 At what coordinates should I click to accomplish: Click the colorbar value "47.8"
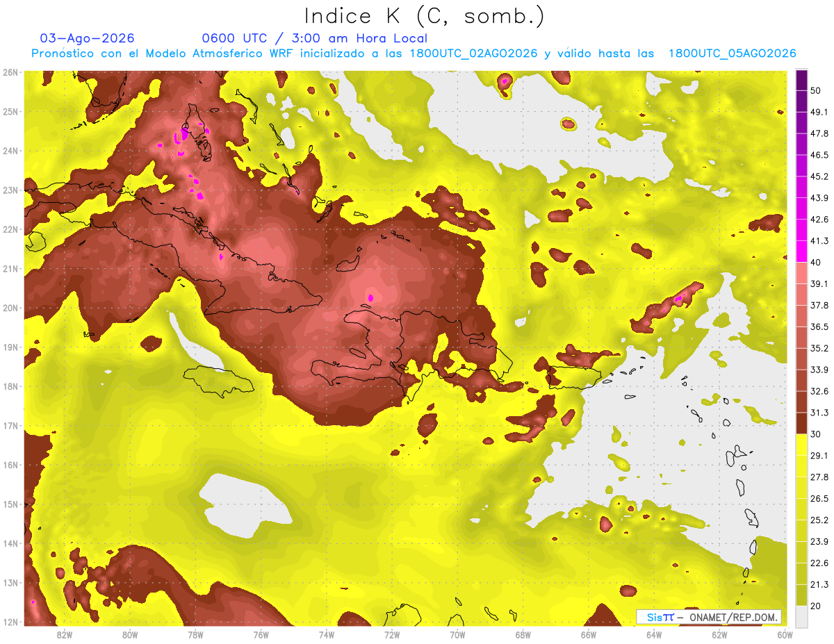point(819,133)
